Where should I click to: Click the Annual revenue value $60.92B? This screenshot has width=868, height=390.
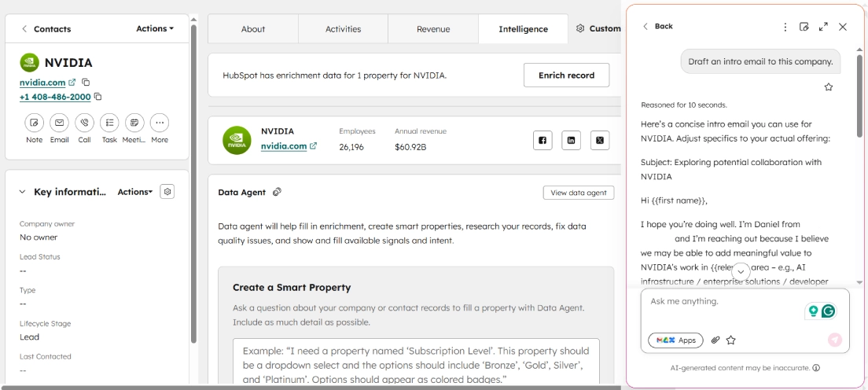(410, 147)
